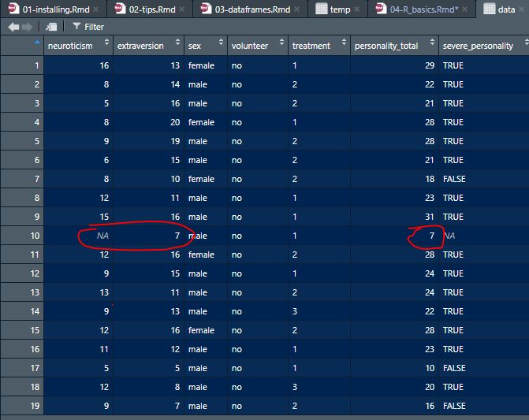This screenshot has height=420, width=529.
Task: Click the treatment column header label
Action: coord(311,46)
